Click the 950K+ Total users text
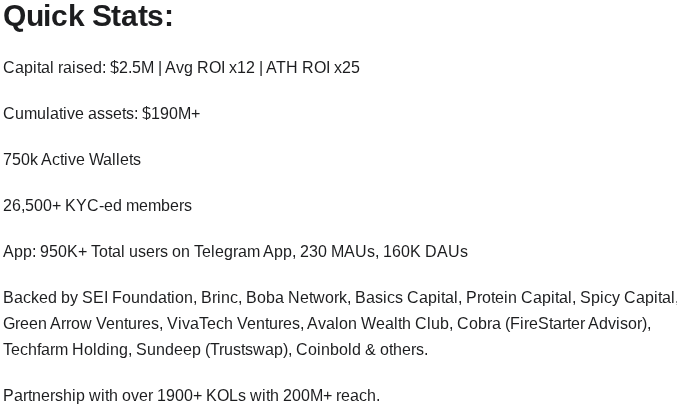 tap(104, 252)
